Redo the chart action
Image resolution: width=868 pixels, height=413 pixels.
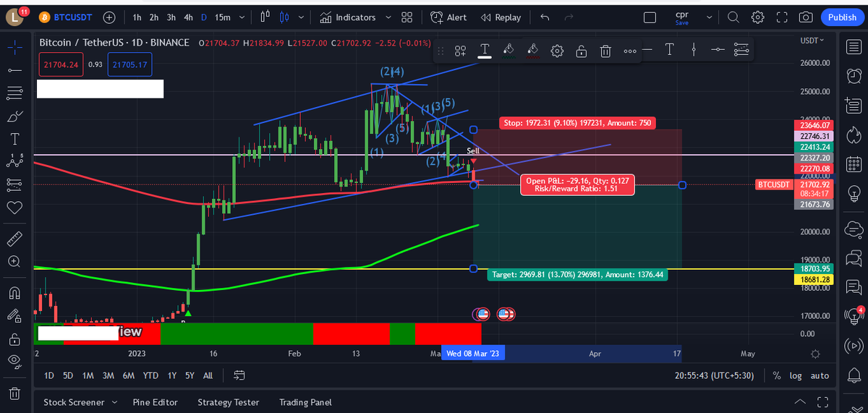[x=569, y=17]
